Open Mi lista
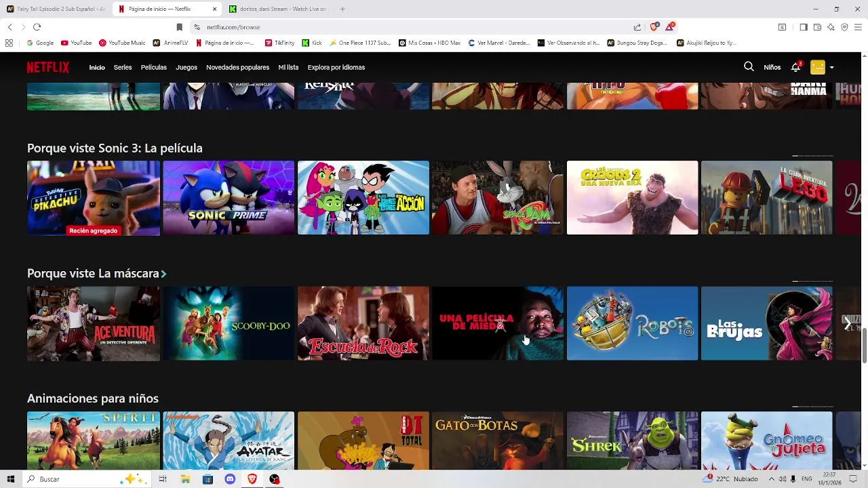868x488 pixels. click(x=288, y=67)
